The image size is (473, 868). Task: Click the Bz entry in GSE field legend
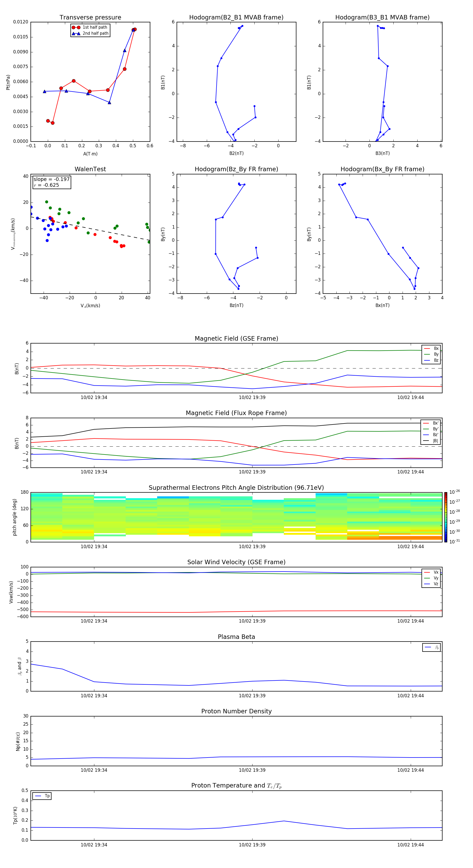[x=431, y=360]
